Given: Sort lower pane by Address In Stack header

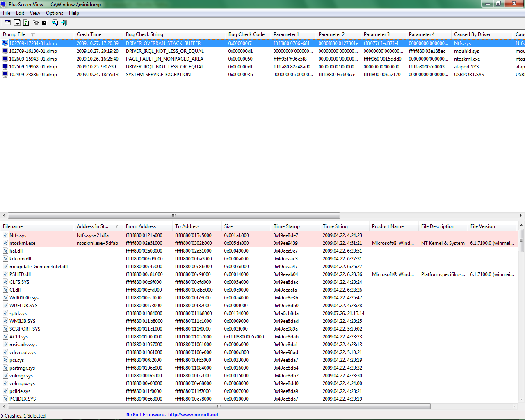Looking at the screenshot, I should (98, 226).
